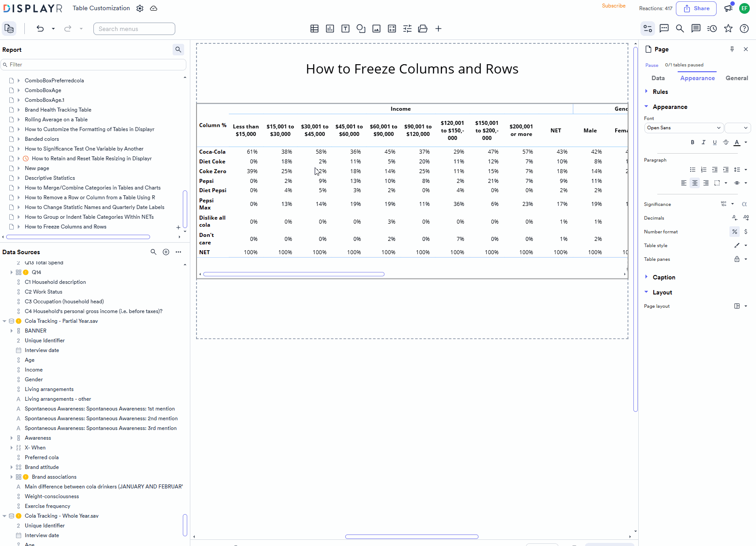
Task: Open the font color picker
Action: coord(737,142)
